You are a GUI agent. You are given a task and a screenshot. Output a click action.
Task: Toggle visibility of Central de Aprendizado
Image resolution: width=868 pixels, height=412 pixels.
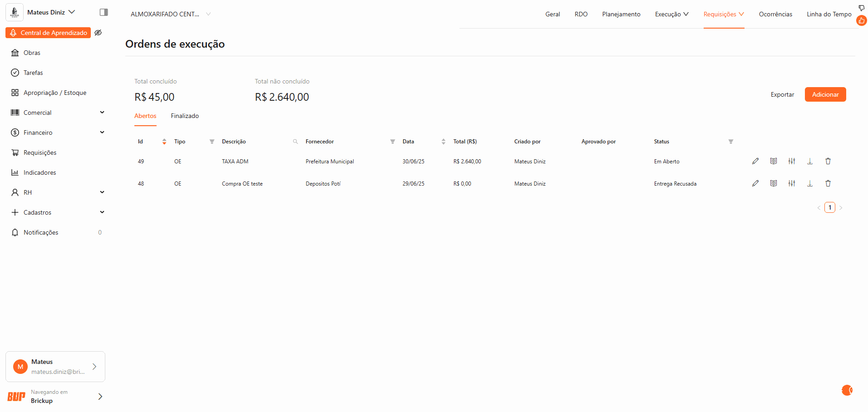[98, 33]
